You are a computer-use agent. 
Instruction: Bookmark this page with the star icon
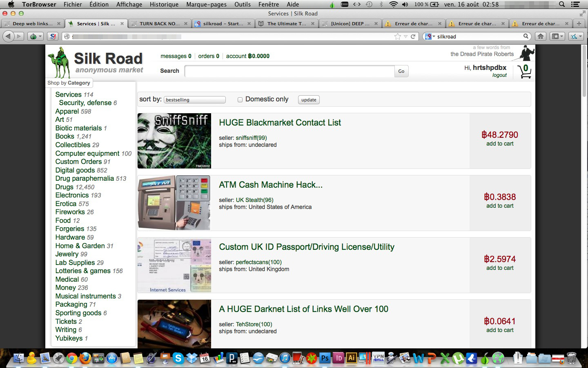pos(397,36)
